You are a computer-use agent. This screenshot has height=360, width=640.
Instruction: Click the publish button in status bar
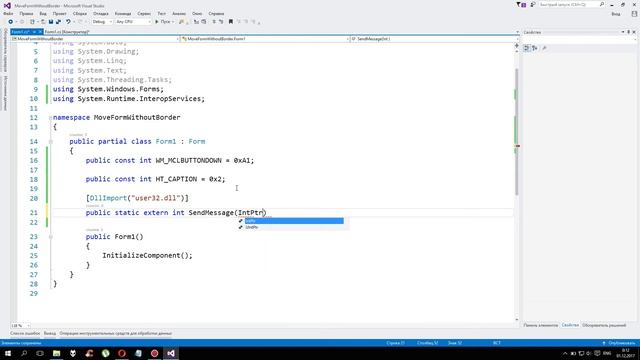(619, 343)
